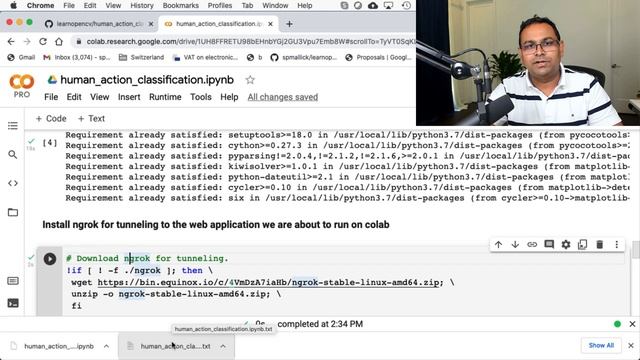Viewport: 640px width, 360px height.
Task: Add a new Text cell
Action: tap(91, 119)
